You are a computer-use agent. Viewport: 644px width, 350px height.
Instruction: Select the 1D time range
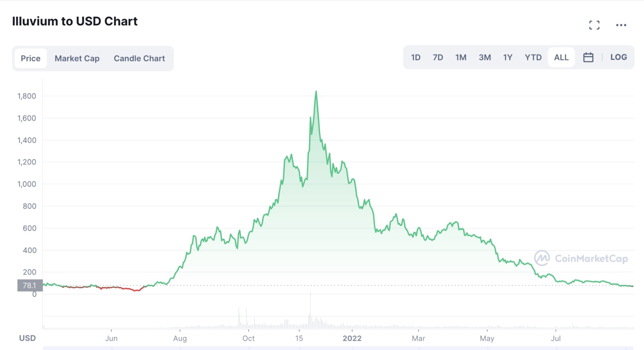415,57
